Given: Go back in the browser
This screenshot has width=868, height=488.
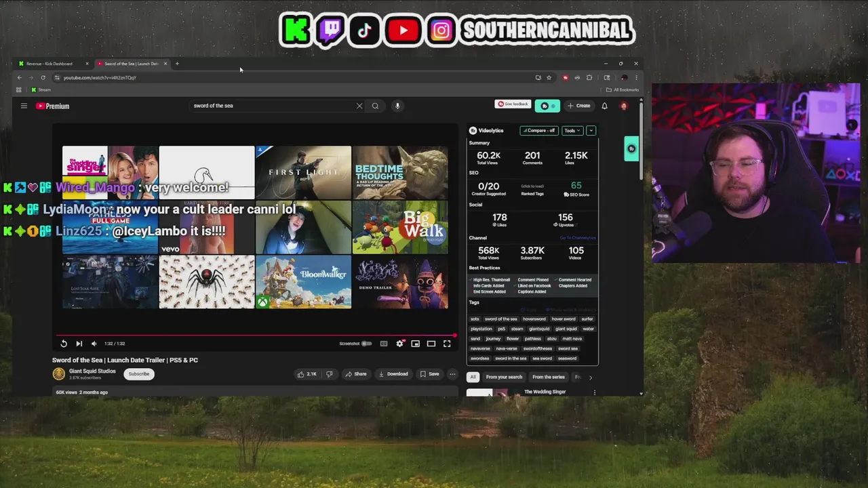Looking at the screenshot, I should click(x=19, y=77).
